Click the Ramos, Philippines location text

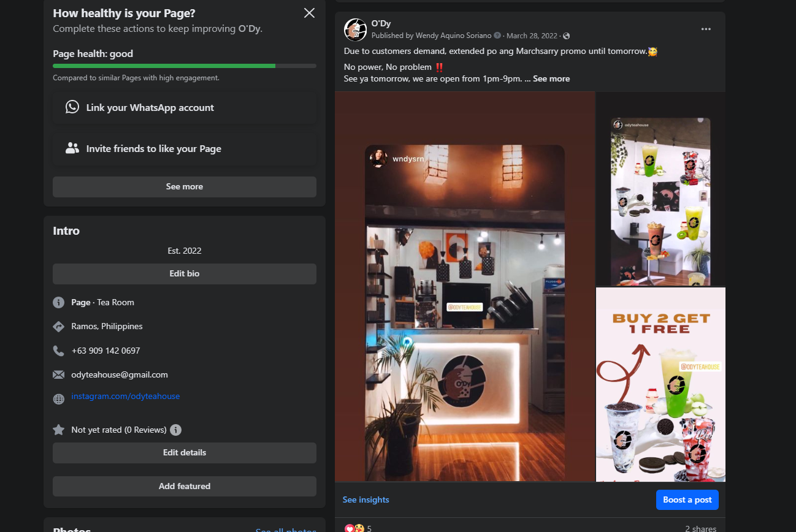click(107, 326)
